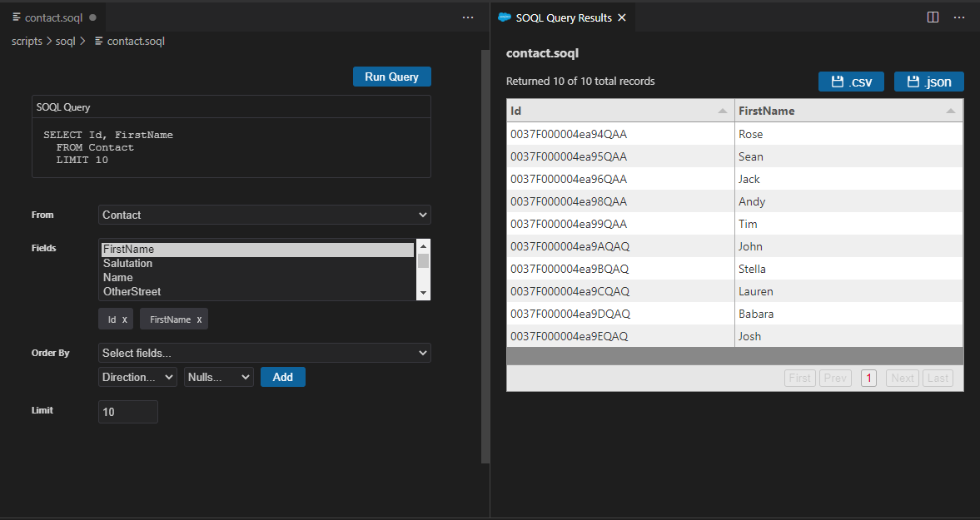Select the Lauren result cell
The height and width of the screenshot is (520, 980).
848,291
